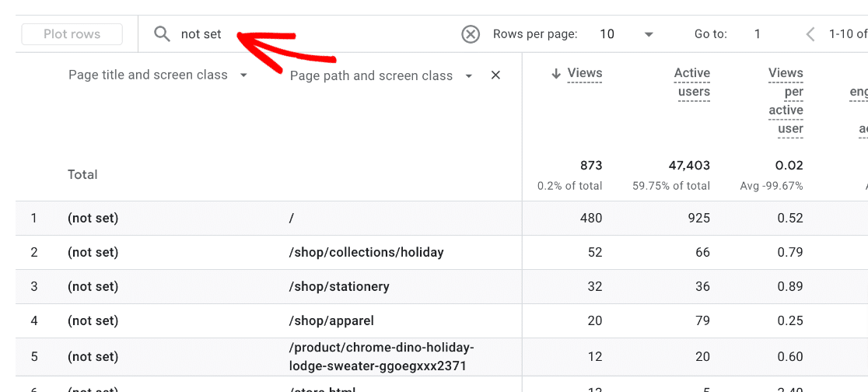Viewport: 868px width, 392px height.
Task: Click the '/' page path in row 1
Action: point(291,218)
